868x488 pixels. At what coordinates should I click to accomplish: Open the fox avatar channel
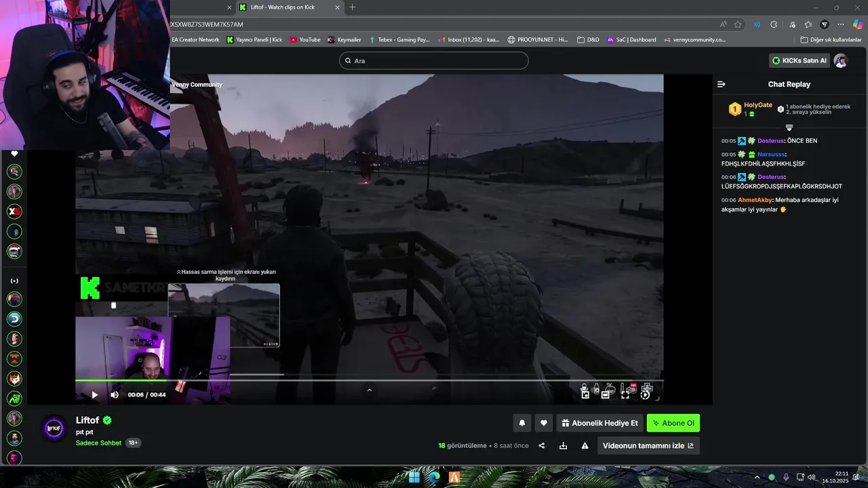pyautogui.click(x=14, y=379)
